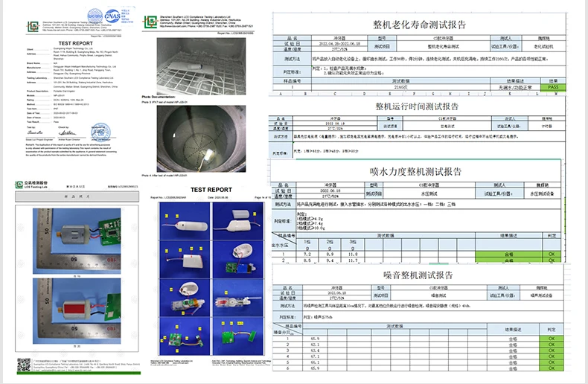This screenshot has height=384, width=588.
Task: Click the 62.1 noise reading
Action: 315,345
